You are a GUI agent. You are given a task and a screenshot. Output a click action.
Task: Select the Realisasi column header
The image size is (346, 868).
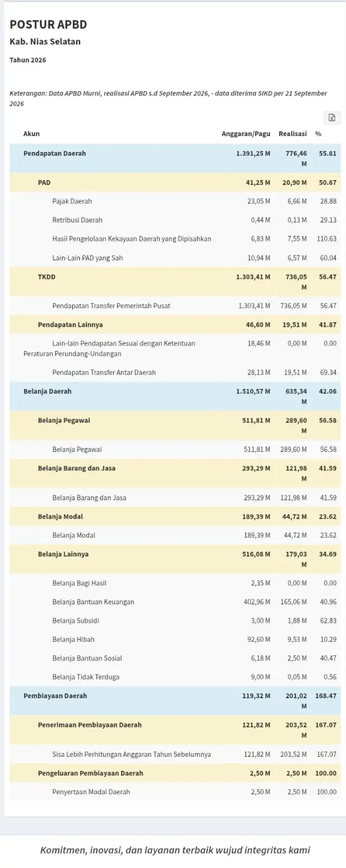(292, 133)
